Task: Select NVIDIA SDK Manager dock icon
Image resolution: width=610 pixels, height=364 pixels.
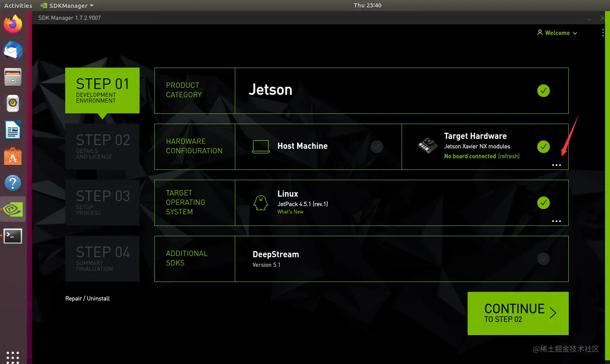Action: click(13, 209)
